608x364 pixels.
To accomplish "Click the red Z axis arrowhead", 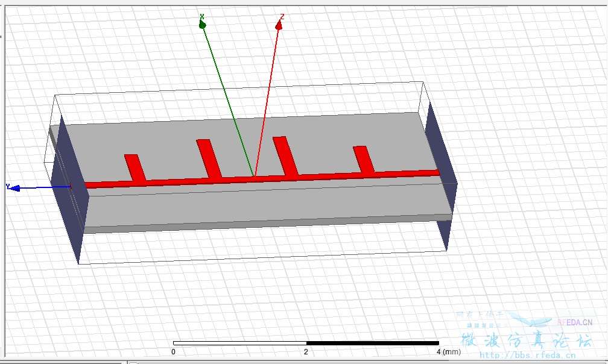I will 279,25.
